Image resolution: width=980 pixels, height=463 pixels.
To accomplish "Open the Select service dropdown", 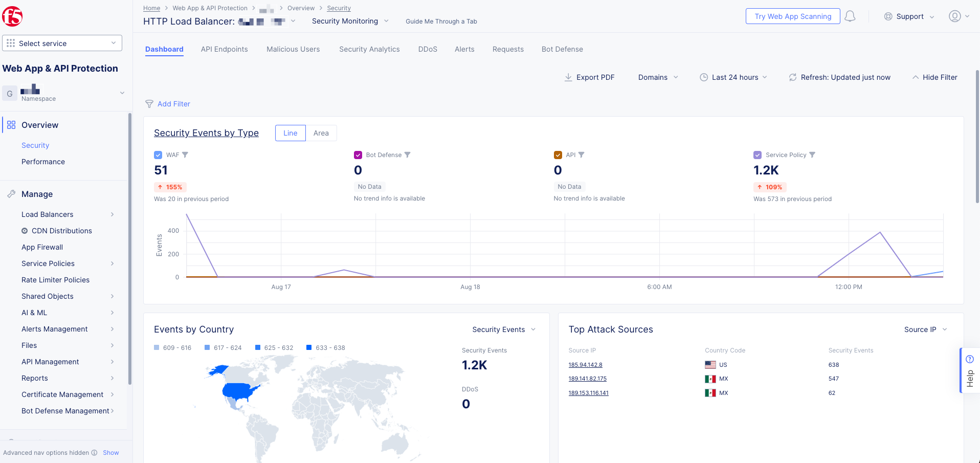I will [62, 43].
